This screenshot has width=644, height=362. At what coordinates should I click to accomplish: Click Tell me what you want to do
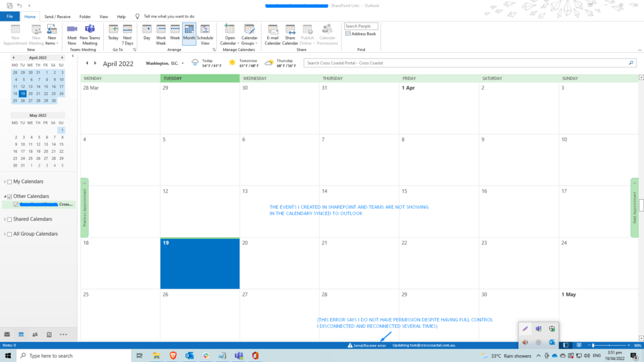pos(169,16)
